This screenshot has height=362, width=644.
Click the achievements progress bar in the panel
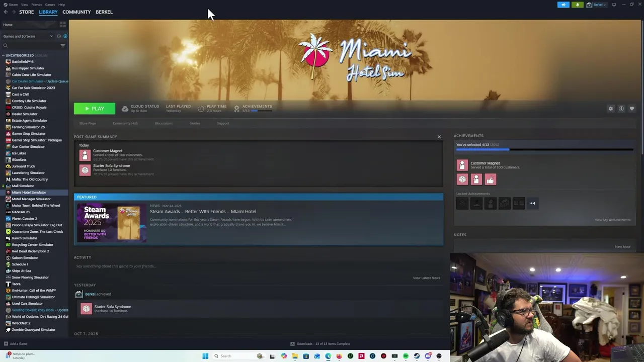click(544, 149)
